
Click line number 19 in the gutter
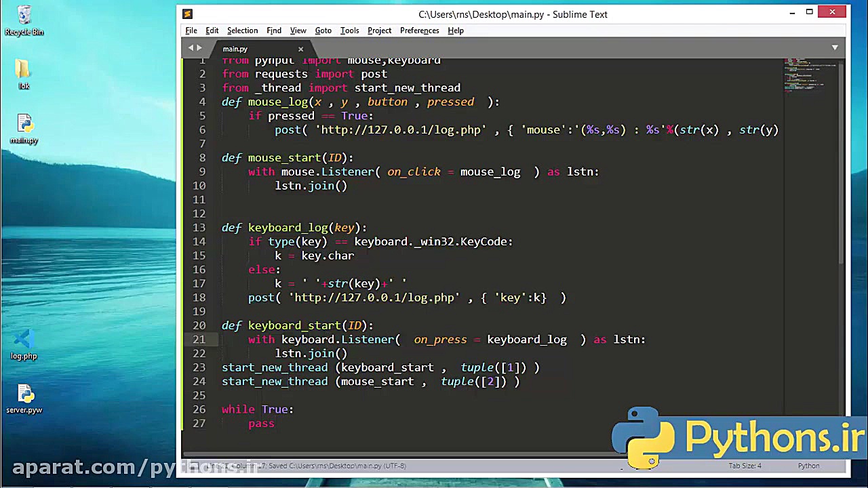199,311
